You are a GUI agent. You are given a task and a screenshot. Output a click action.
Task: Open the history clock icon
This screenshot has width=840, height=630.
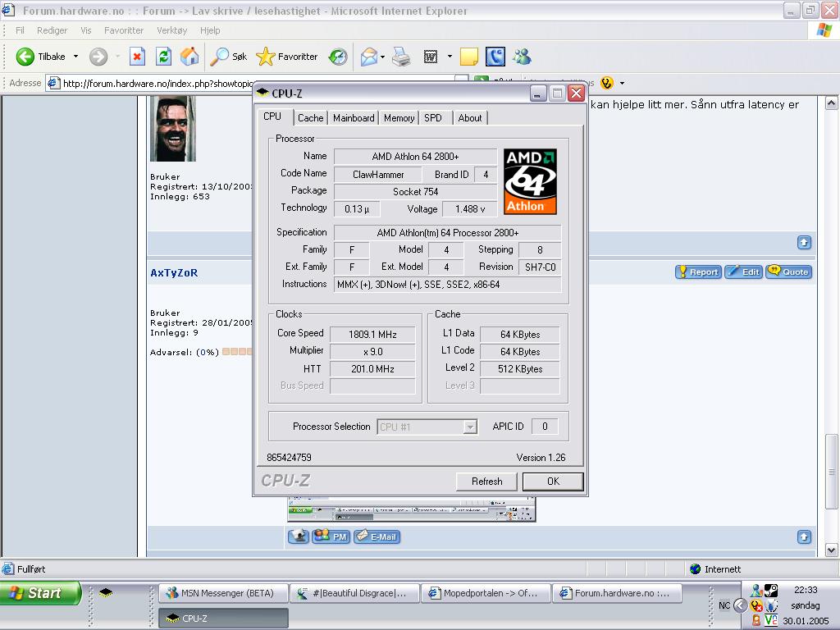tap(338, 57)
